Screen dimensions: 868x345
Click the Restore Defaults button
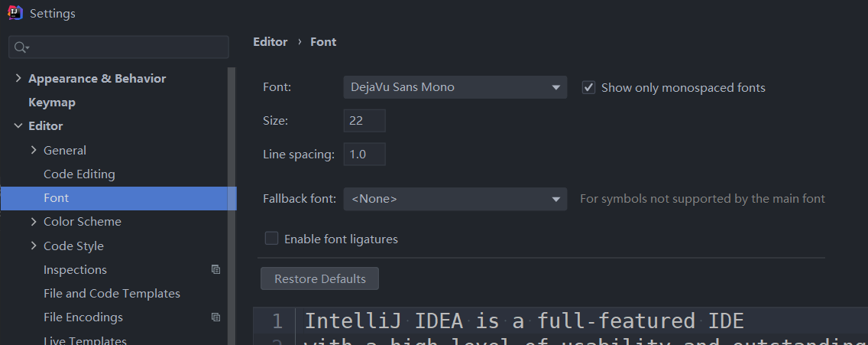320,278
